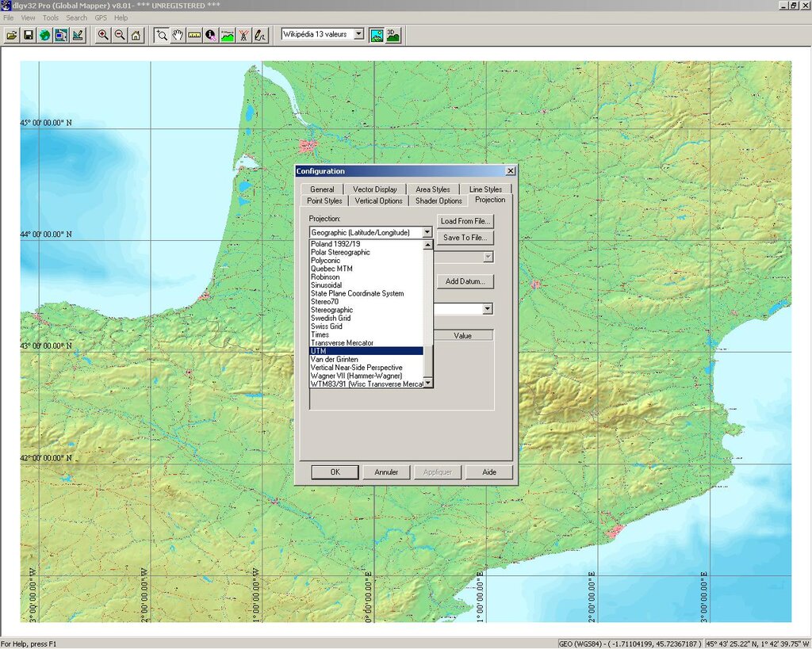Select the Measure ruler tool
Viewport: 812px width, 649px height.
(194, 35)
